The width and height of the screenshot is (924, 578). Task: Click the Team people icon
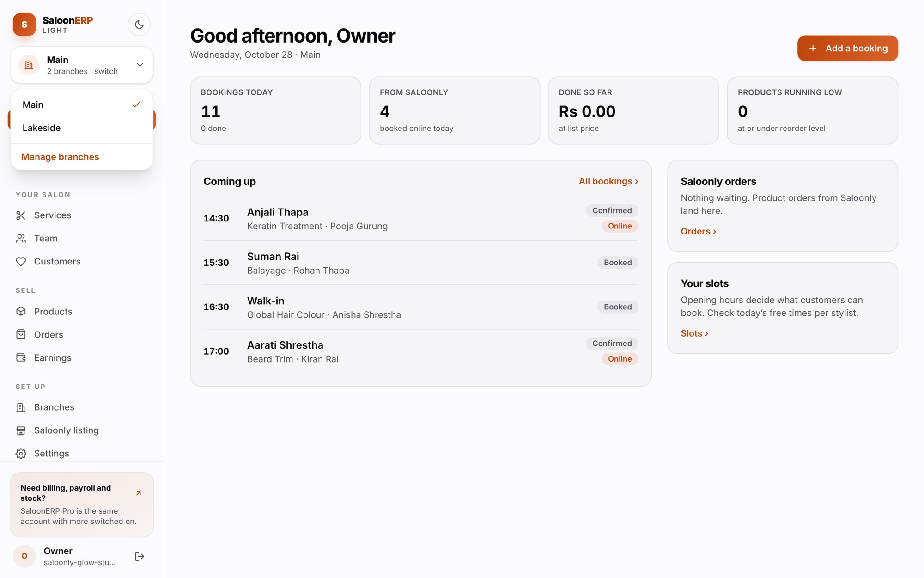(x=21, y=239)
